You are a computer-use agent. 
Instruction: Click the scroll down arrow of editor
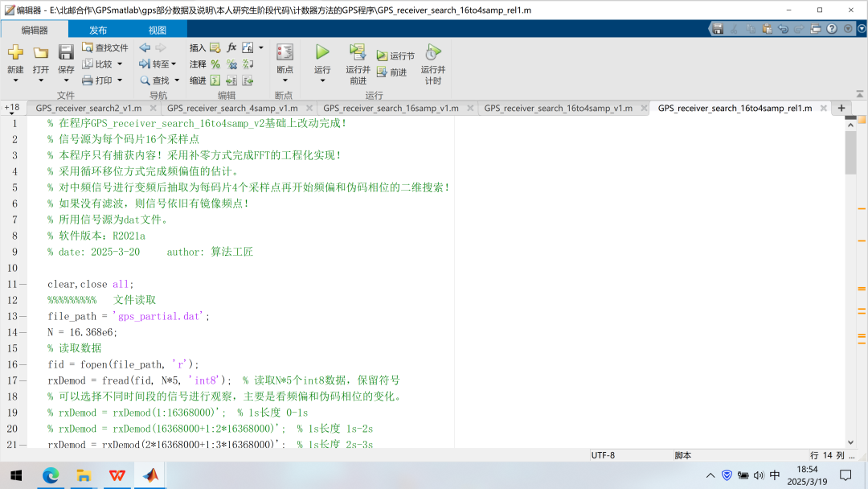(850, 442)
